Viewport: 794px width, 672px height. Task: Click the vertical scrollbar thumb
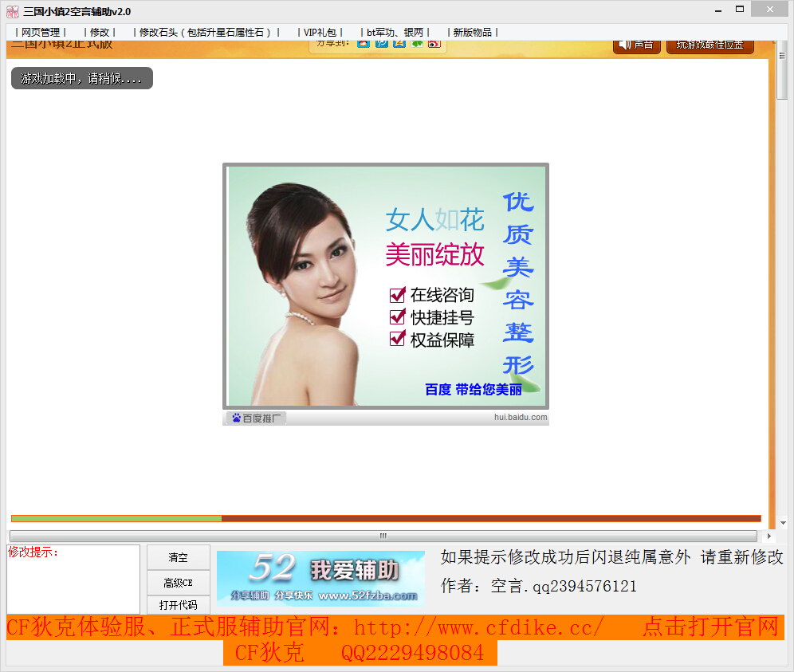click(x=782, y=70)
